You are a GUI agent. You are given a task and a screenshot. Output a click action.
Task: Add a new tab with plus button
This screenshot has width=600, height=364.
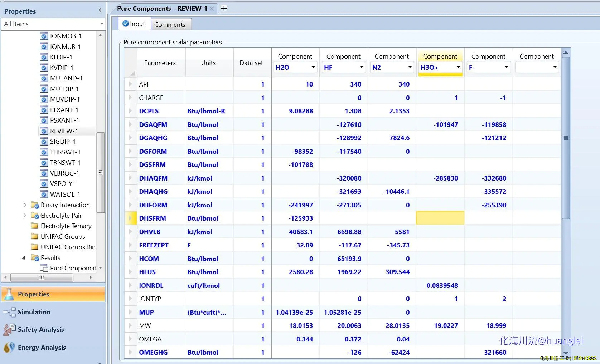pyautogui.click(x=224, y=8)
